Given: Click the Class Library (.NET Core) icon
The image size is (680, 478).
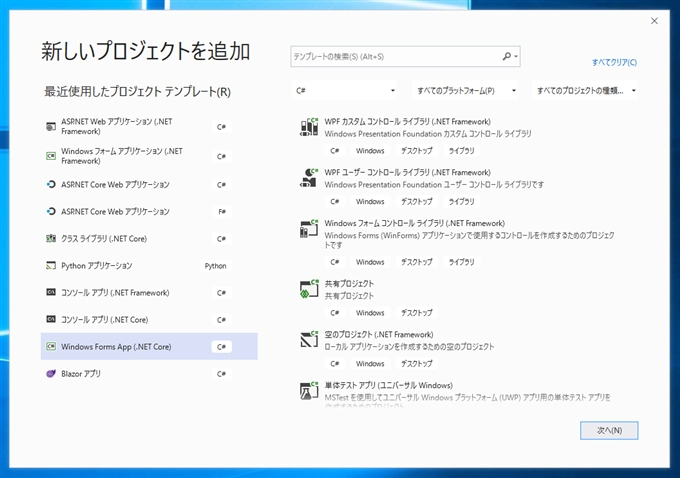Looking at the screenshot, I should (51, 239).
